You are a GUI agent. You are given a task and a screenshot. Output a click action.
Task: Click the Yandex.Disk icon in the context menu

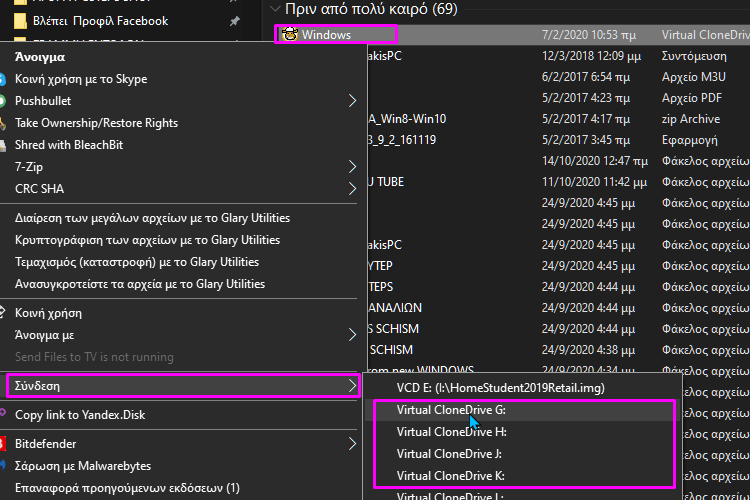coord(2,413)
